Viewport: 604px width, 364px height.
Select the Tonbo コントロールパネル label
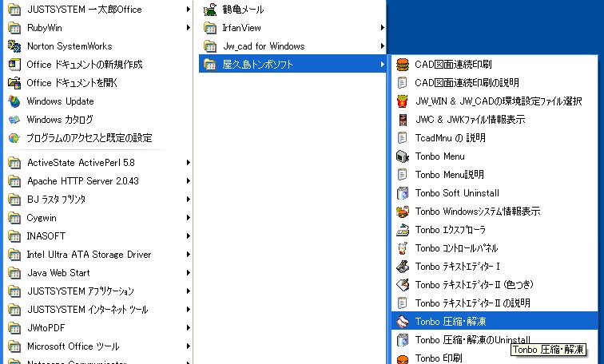[x=456, y=248]
